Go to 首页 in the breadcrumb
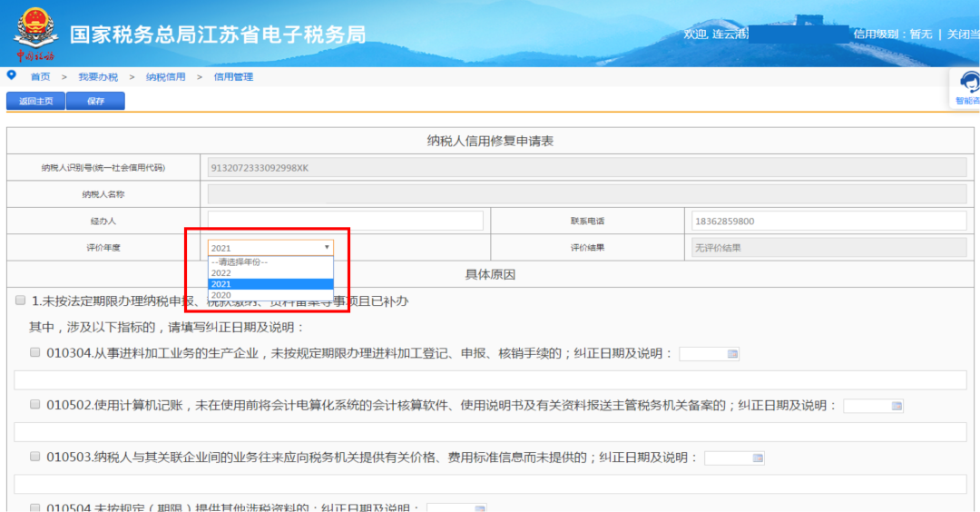980x512 pixels. [41, 77]
